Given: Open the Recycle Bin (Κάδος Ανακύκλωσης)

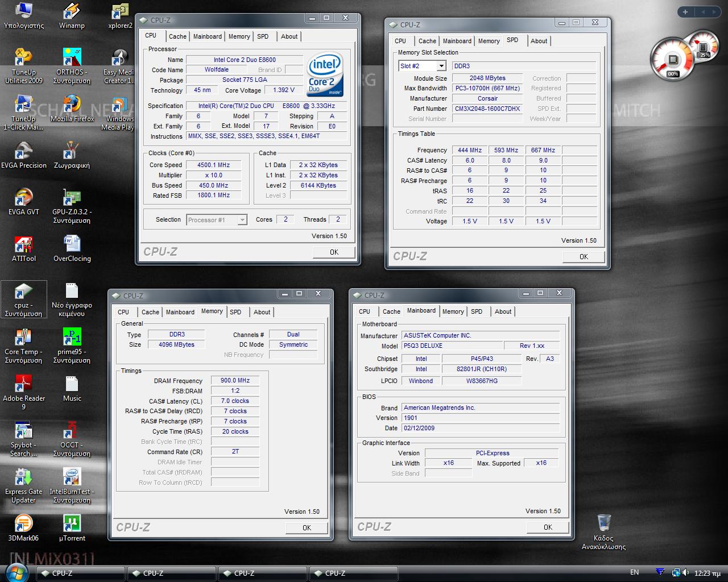Looking at the screenshot, I should tap(603, 532).
